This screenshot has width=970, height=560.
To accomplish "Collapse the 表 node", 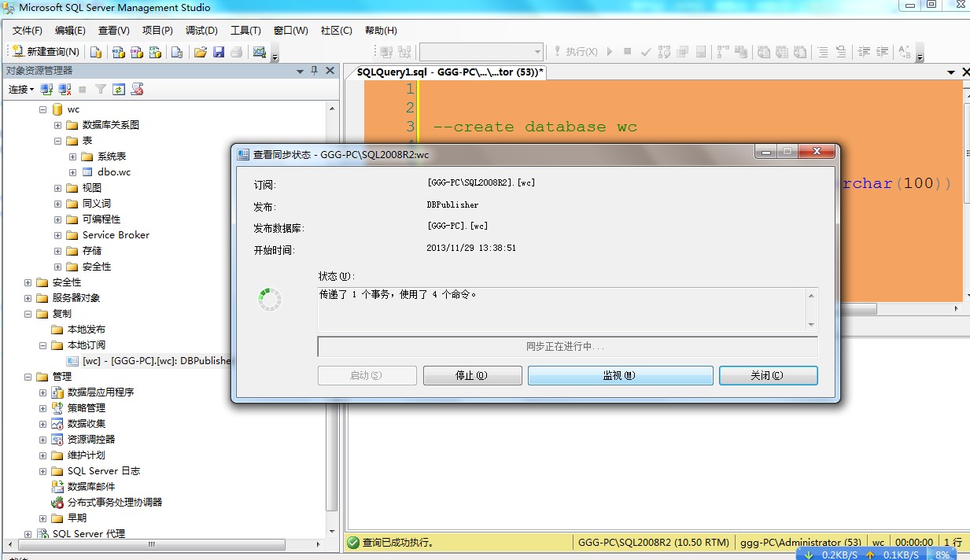I will click(58, 141).
